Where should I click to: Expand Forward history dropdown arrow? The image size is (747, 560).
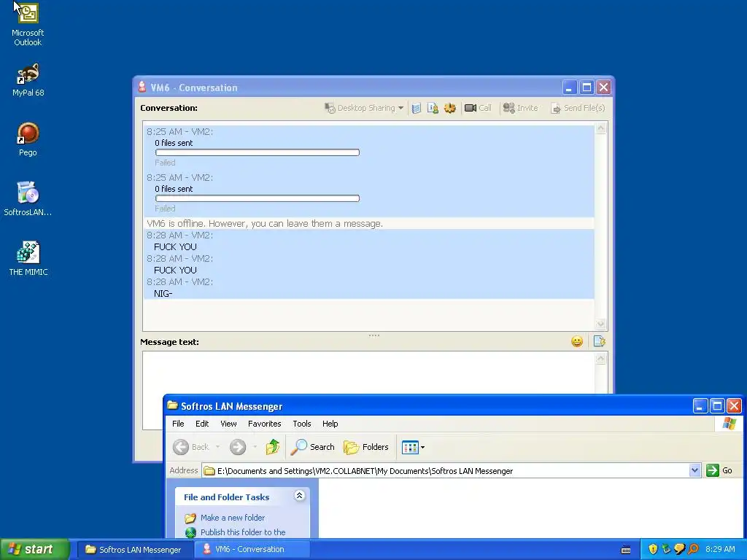tap(255, 447)
